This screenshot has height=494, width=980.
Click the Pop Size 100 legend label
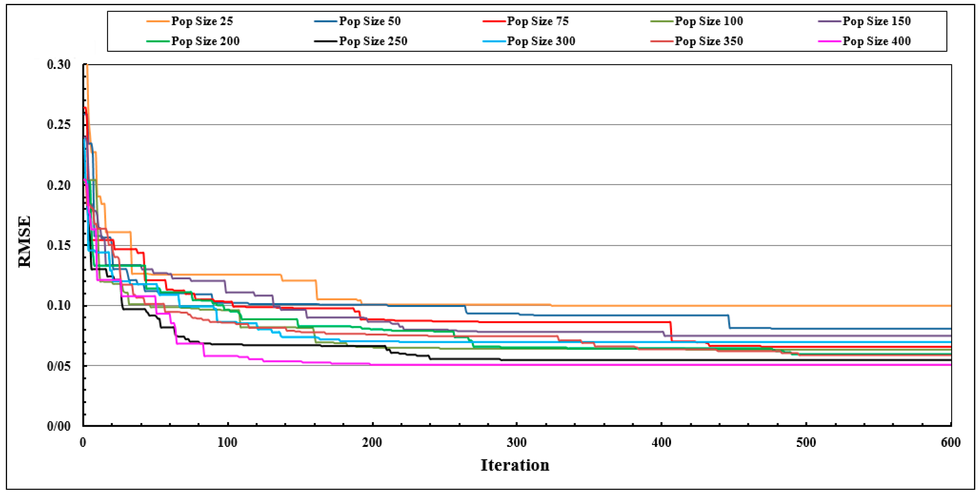709,21
